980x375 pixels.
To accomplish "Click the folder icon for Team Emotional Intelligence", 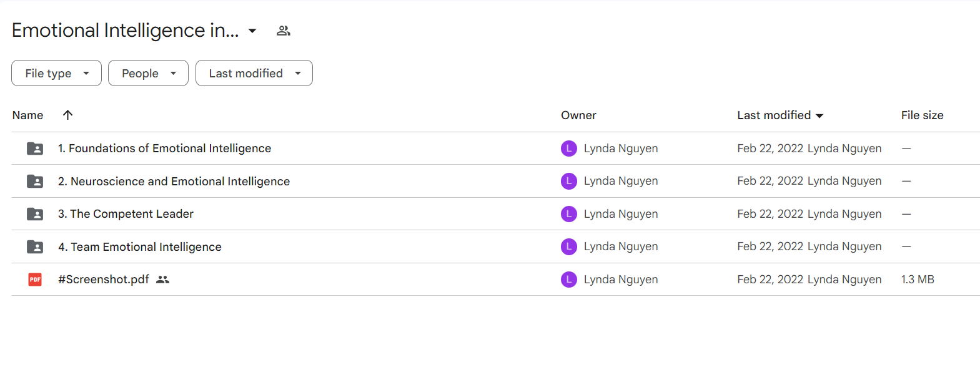I will pyautogui.click(x=35, y=247).
